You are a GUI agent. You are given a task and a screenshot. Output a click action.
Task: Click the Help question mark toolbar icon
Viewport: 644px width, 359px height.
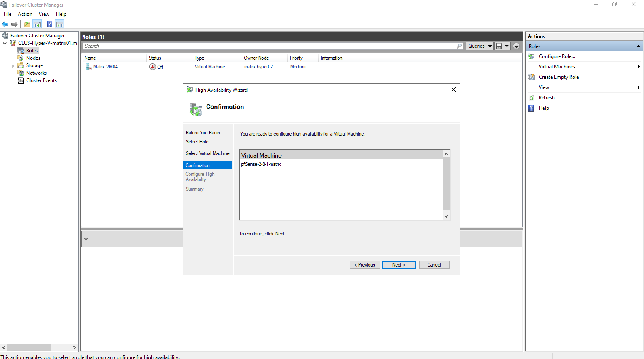[x=49, y=24]
